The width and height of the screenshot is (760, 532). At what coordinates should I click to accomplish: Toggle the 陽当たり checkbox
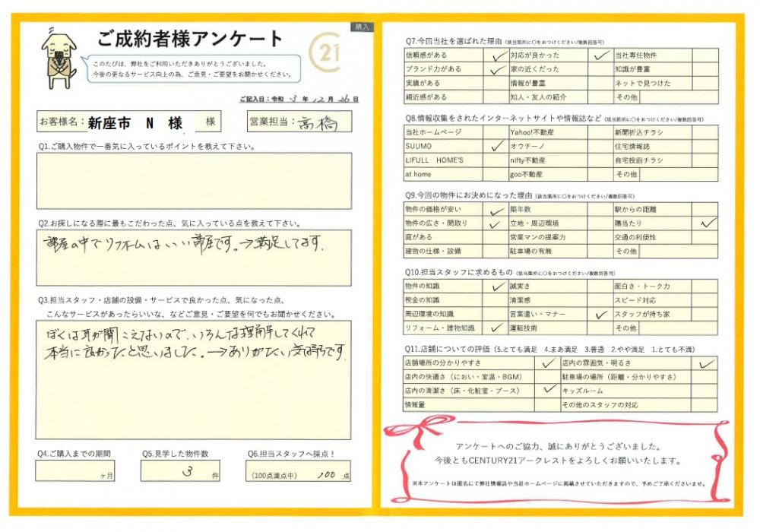tap(706, 223)
